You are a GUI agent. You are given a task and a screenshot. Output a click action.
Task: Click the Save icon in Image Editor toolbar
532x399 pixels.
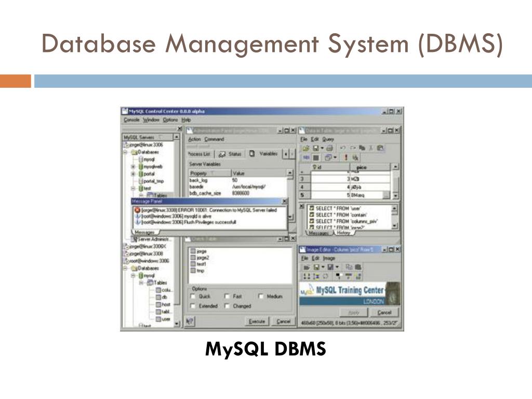[x=316, y=268]
